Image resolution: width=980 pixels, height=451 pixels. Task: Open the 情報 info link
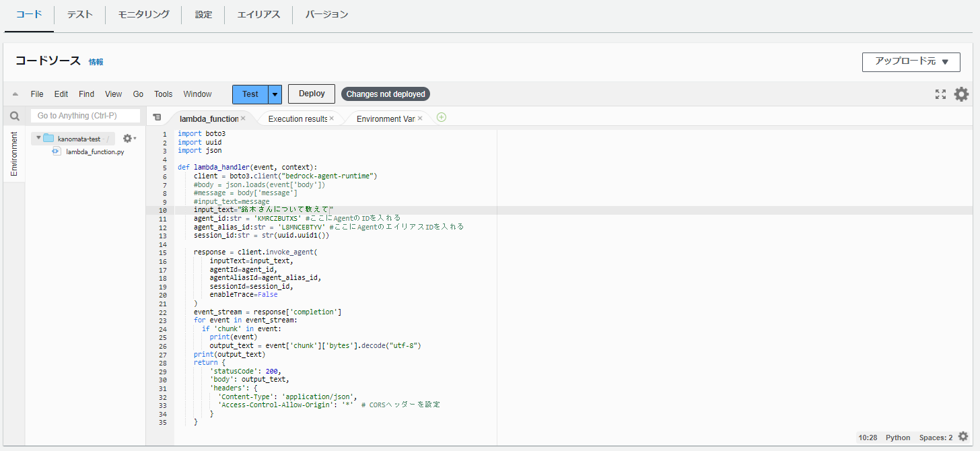(x=96, y=62)
